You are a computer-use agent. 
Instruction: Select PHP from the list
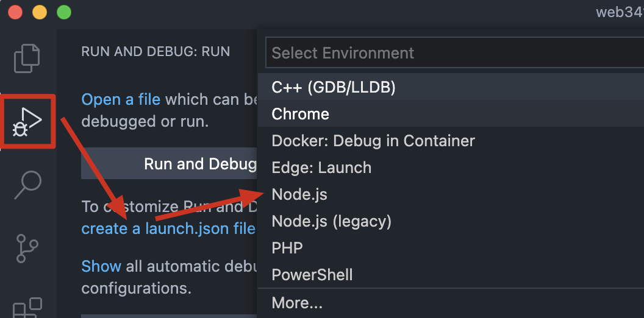(287, 248)
